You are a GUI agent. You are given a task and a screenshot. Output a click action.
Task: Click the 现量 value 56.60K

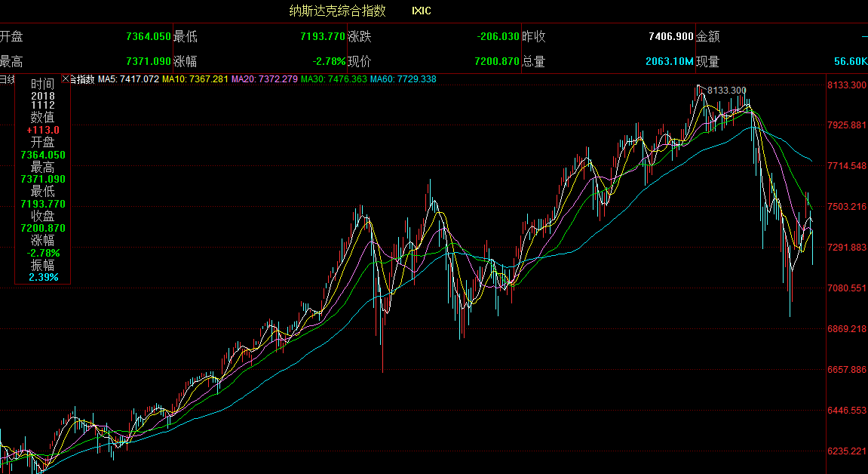click(x=850, y=61)
